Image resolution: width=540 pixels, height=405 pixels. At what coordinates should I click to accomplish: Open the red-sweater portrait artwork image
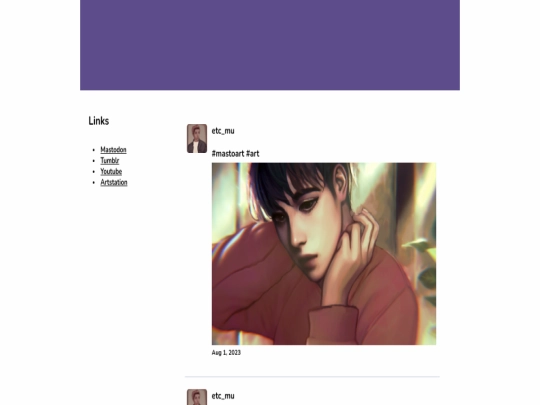click(324, 254)
